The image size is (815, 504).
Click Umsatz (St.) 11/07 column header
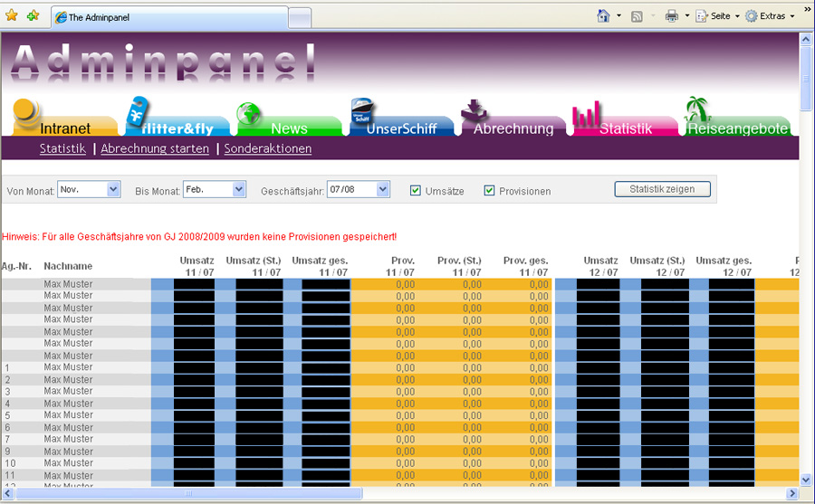coord(254,266)
